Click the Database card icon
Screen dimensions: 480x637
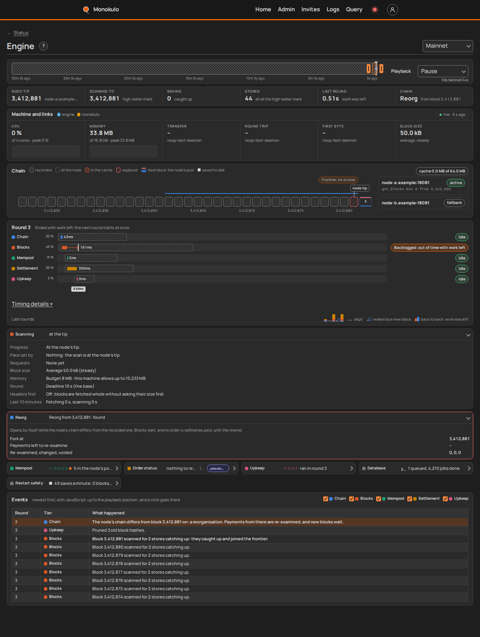[364, 468]
